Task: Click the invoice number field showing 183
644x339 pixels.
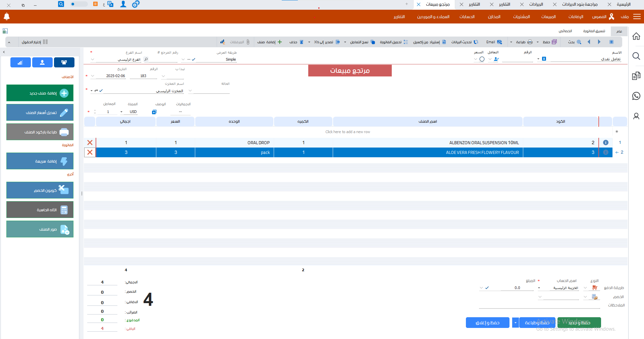Action: pos(143,76)
